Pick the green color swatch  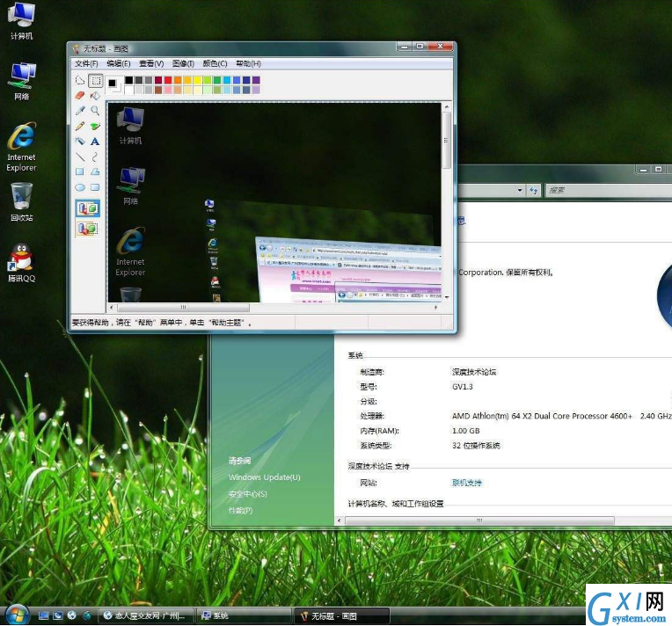[x=217, y=80]
